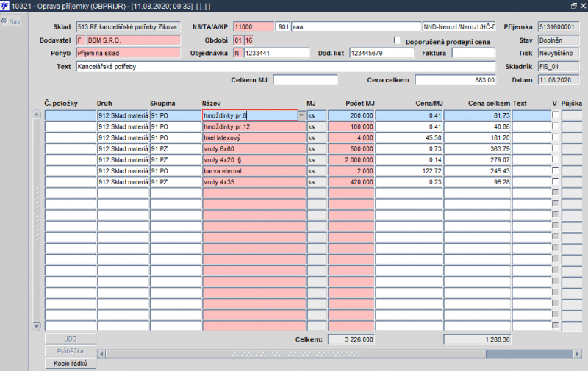Open lookup ellipsis next to hmoždinky pr.8
The width and height of the screenshot is (588, 371).
302,115
